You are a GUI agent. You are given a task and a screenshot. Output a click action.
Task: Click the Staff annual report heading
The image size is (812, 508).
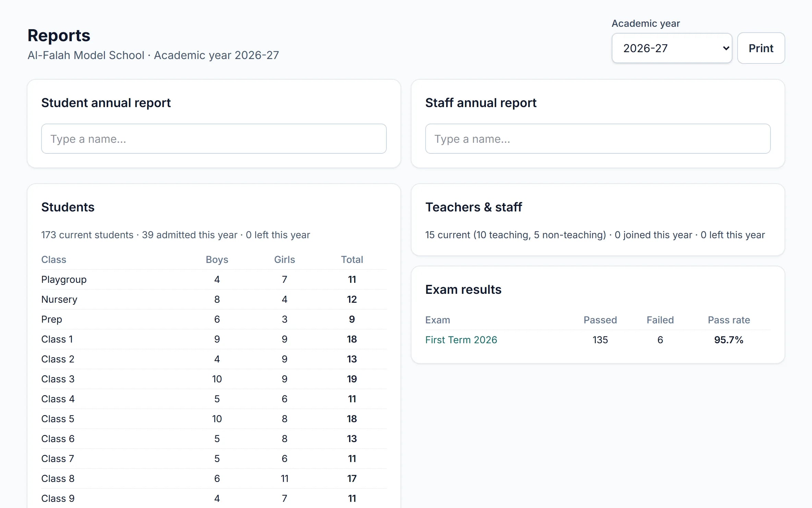481,103
